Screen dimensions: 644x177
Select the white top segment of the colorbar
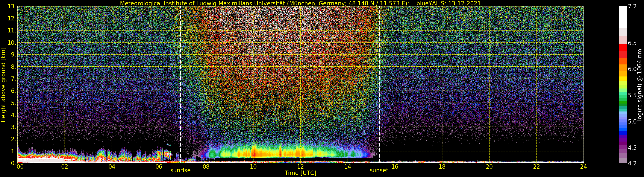pyautogui.click(x=623, y=16)
